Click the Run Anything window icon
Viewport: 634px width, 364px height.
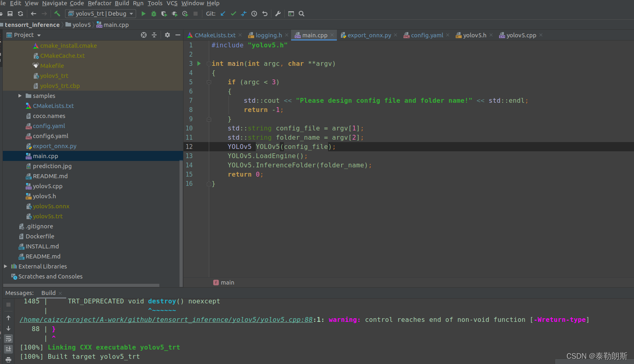click(291, 14)
